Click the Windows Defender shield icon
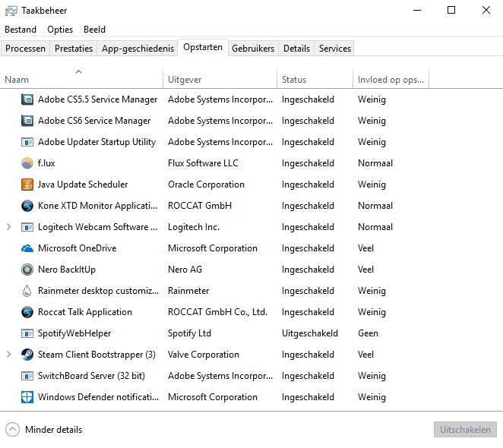Screen dimensions: 503x448 tap(27, 397)
